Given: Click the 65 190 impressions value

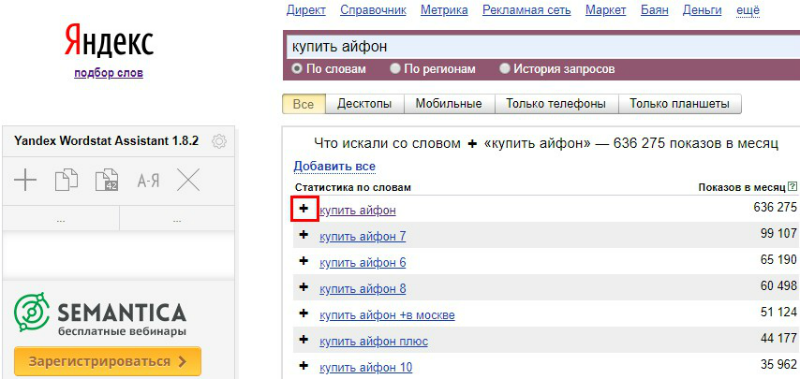Looking at the screenshot, I should (778, 260).
